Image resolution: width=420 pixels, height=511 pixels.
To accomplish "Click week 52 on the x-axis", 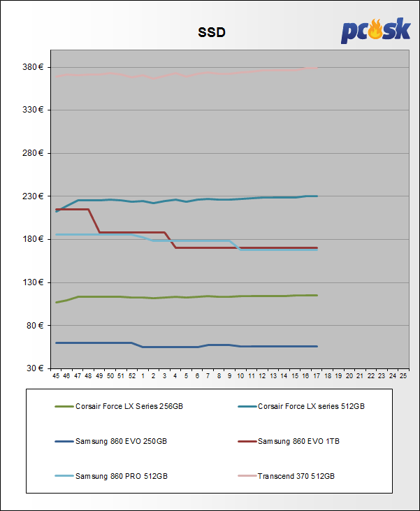I will (132, 376).
